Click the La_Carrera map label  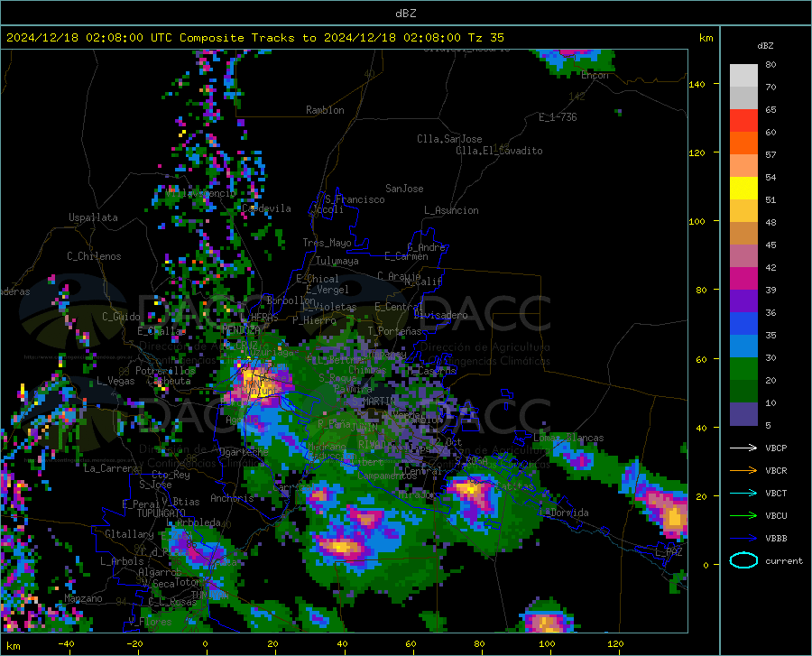[x=111, y=468]
